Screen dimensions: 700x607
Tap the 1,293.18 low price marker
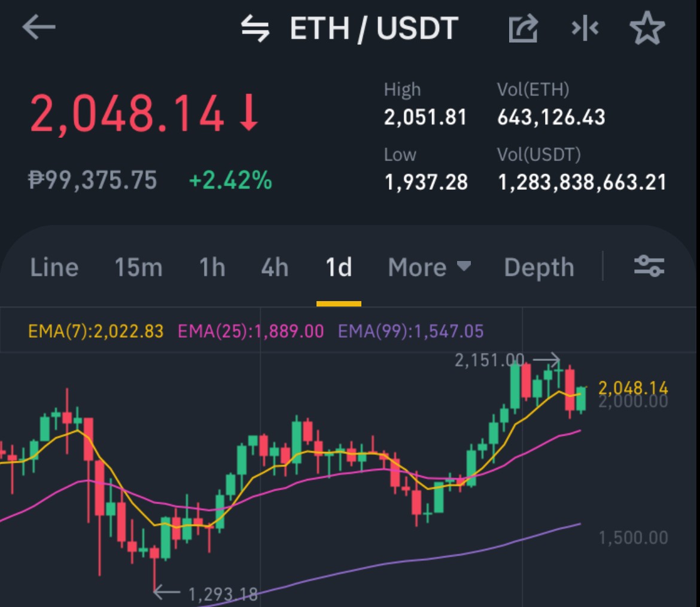pos(223,594)
